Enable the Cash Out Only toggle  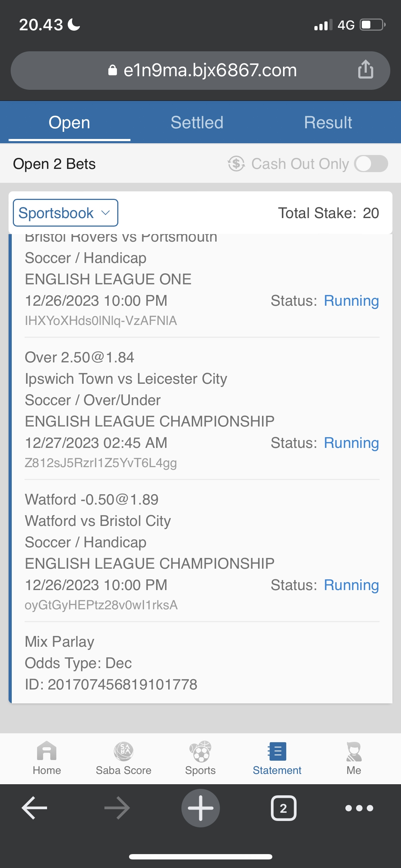tap(371, 164)
